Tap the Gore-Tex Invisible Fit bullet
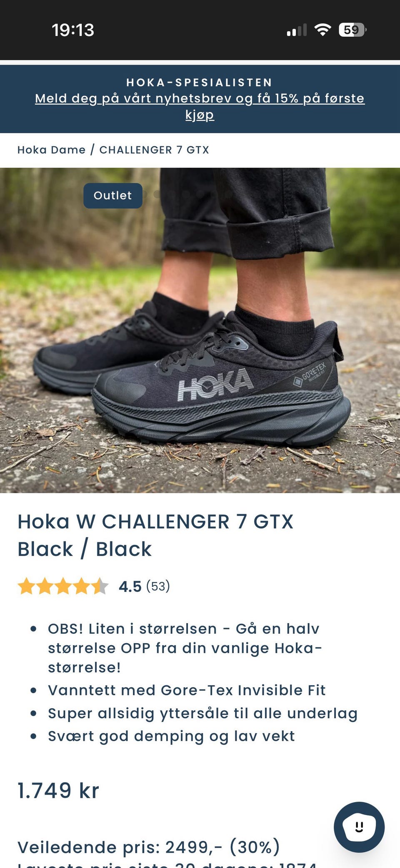400x868 pixels. (187, 690)
